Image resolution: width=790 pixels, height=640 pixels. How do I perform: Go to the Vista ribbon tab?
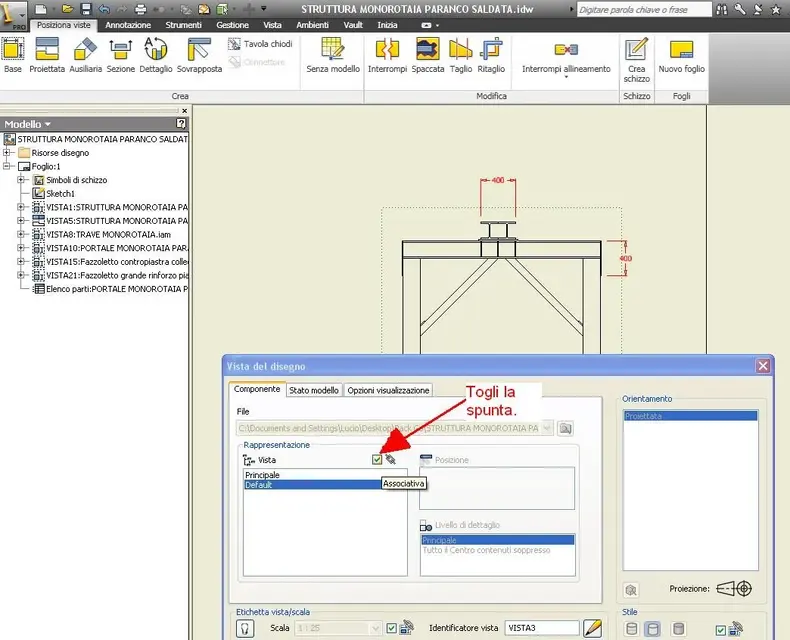pos(272,25)
